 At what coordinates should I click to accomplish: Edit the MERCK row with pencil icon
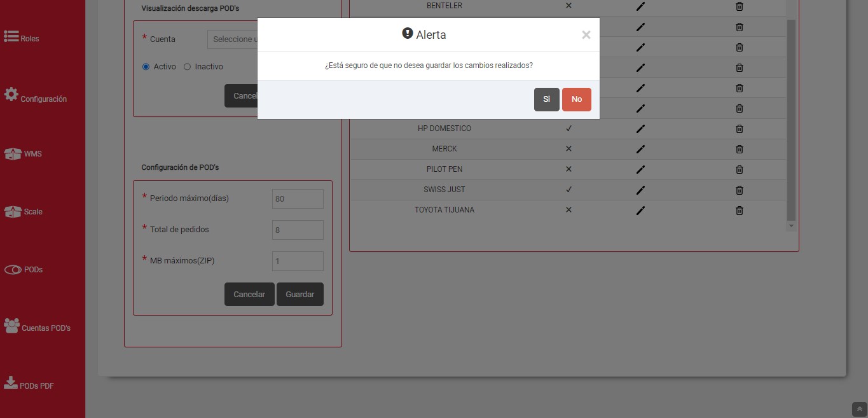click(640, 149)
